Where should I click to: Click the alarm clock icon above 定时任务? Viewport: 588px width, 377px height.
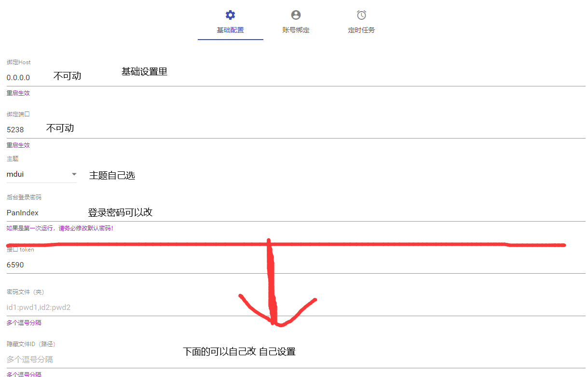tap(361, 14)
